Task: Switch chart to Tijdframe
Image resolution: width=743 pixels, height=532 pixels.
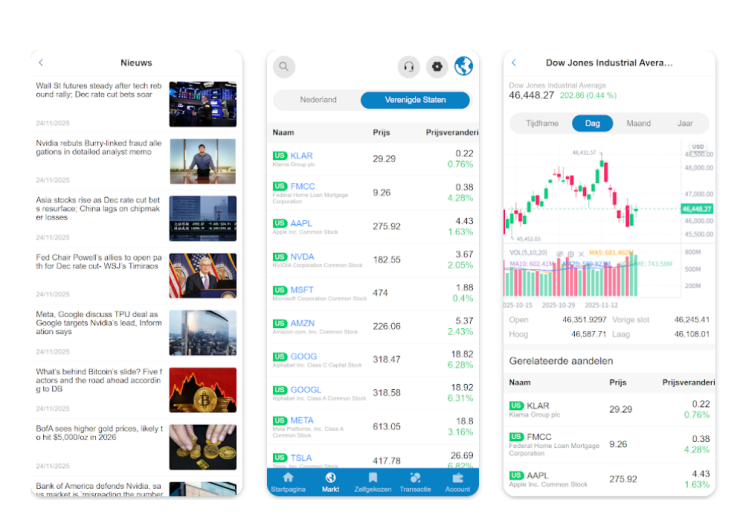Action: [542, 123]
